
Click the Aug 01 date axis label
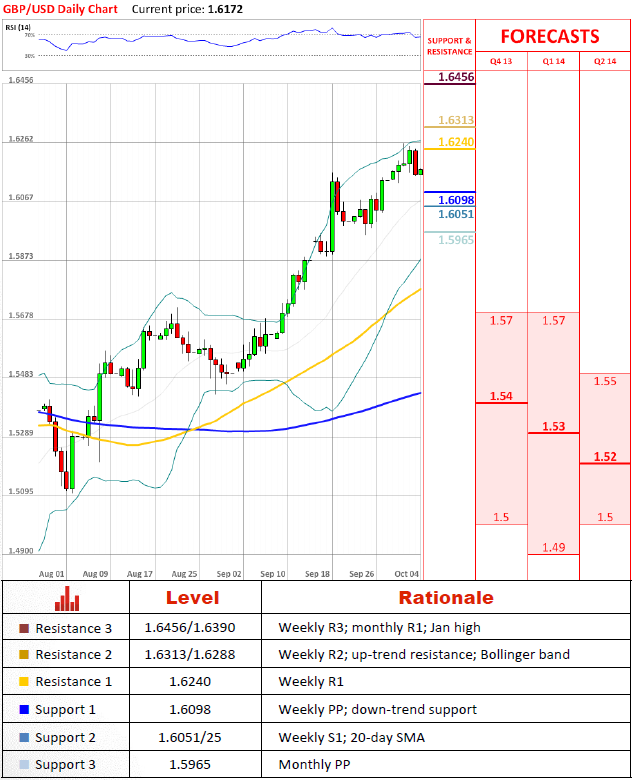tap(52, 574)
